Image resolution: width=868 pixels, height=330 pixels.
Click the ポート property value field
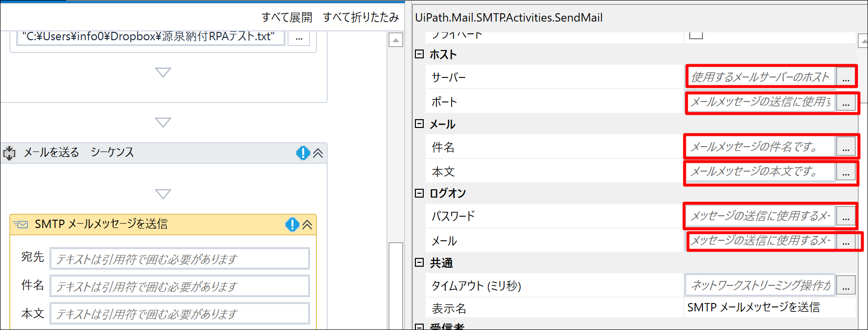tap(760, 102)
